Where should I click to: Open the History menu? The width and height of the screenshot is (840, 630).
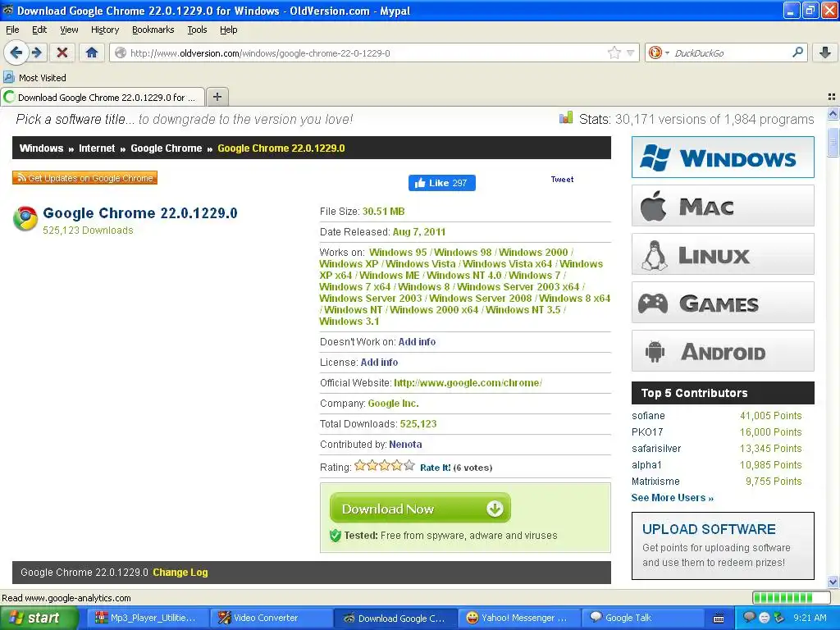104,30
